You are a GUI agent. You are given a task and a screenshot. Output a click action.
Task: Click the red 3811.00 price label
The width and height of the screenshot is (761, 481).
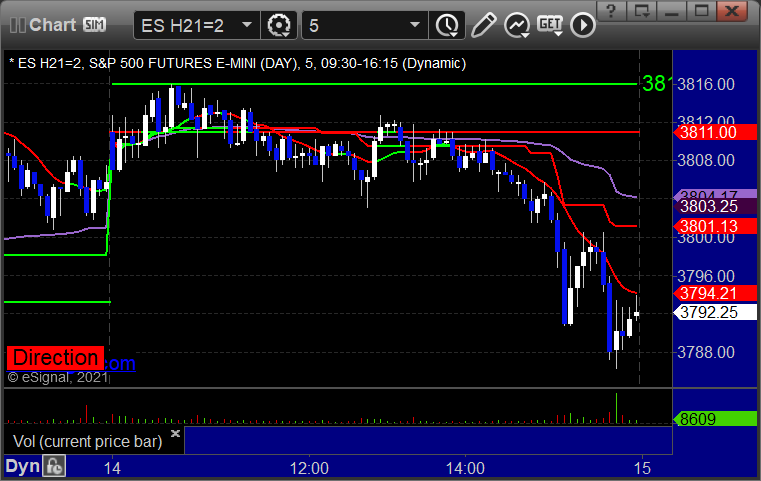tap(715, 132)
